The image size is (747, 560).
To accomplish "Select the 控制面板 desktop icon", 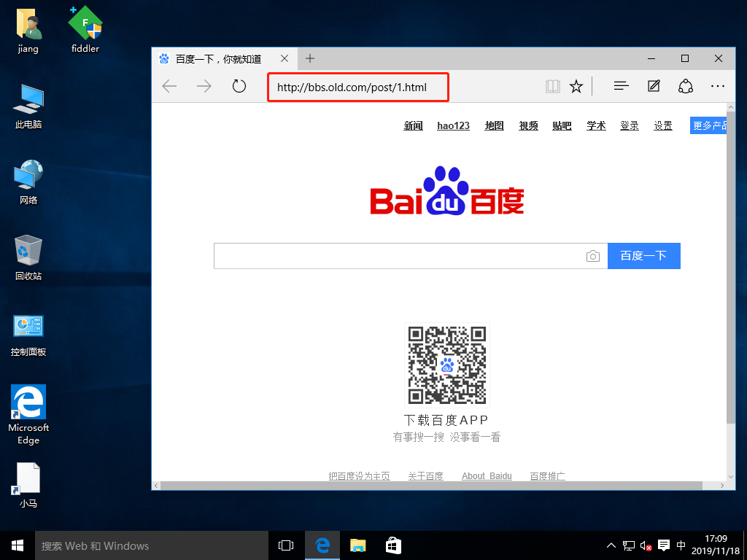I will 28,335.
